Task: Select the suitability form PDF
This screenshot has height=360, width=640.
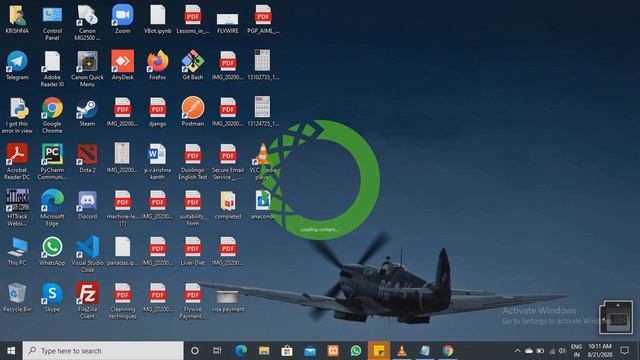Action: tap(193, 208)
